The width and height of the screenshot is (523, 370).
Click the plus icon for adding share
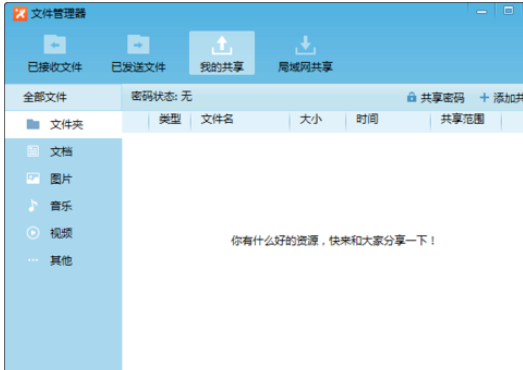(x=484, y=98)
